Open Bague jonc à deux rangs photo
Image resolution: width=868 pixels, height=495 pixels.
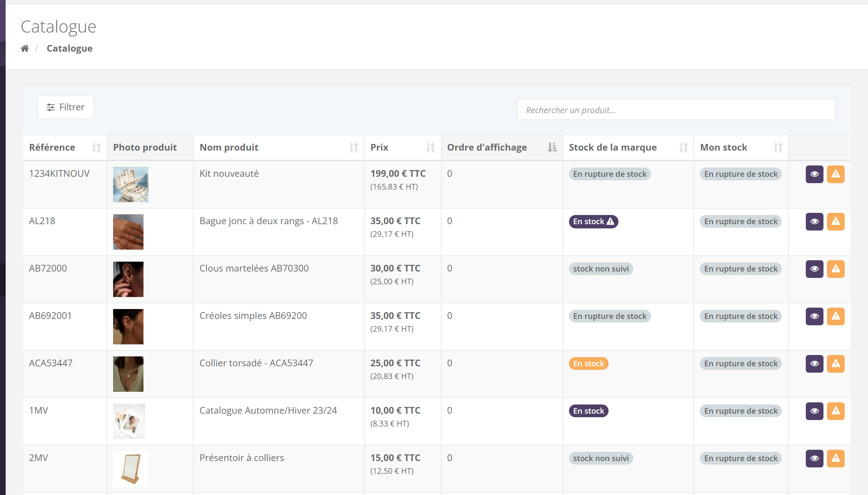tap(128, 232)
